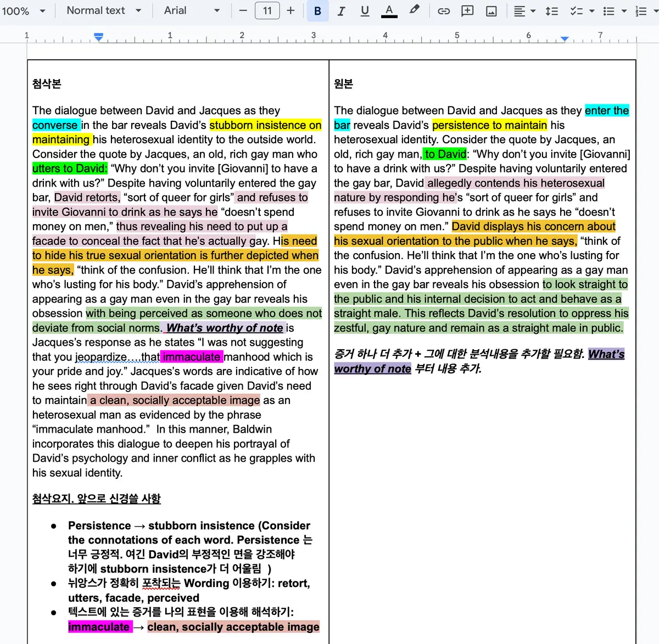
Task: Decrease font size with minus button
Action: tap(243, 10)
